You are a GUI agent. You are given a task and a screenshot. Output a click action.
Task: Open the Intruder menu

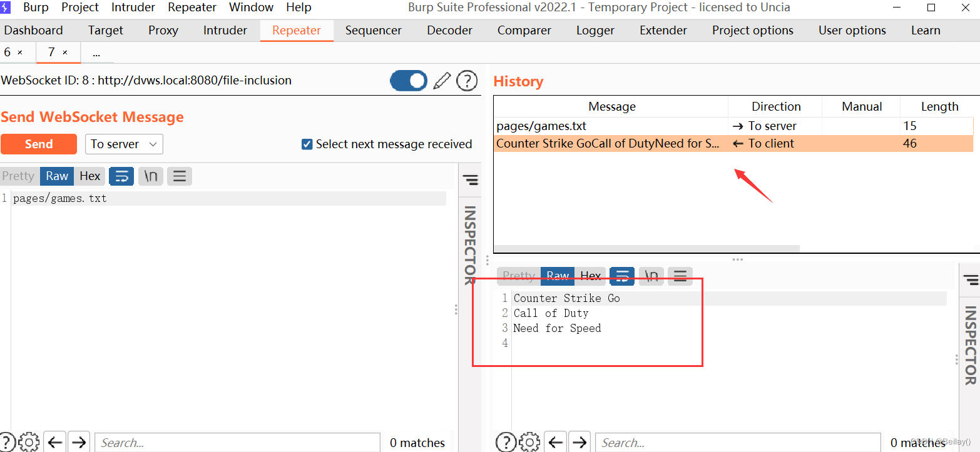tap(133, 8)
